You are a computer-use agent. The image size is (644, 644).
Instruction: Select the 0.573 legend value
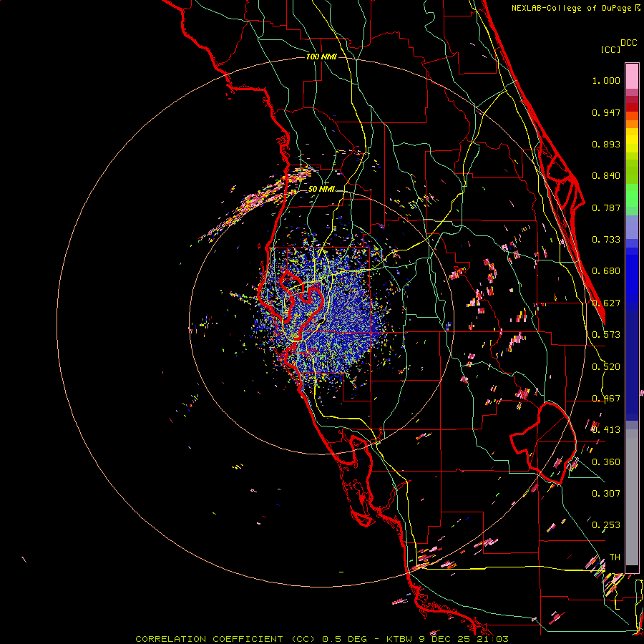coord(606,335)
